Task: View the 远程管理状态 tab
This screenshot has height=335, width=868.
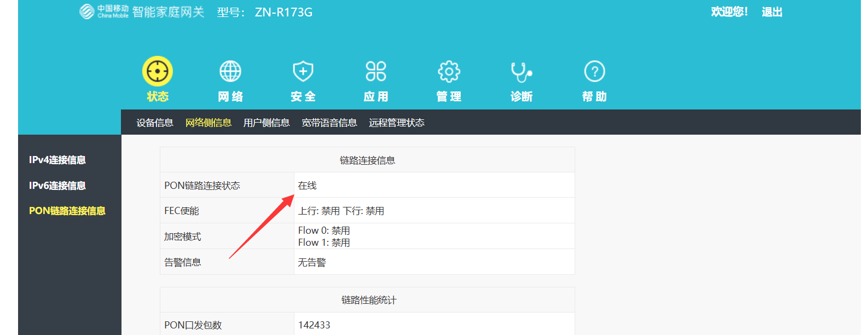Action: [396, 123]
